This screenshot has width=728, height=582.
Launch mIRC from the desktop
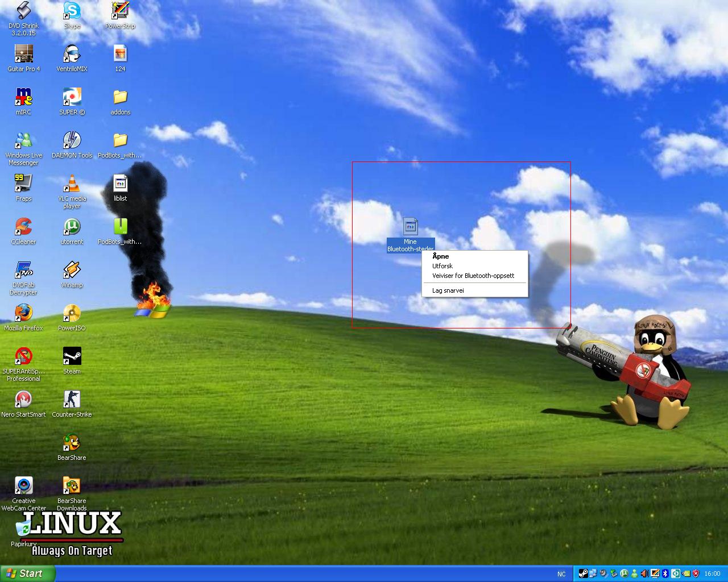[23, 101]
